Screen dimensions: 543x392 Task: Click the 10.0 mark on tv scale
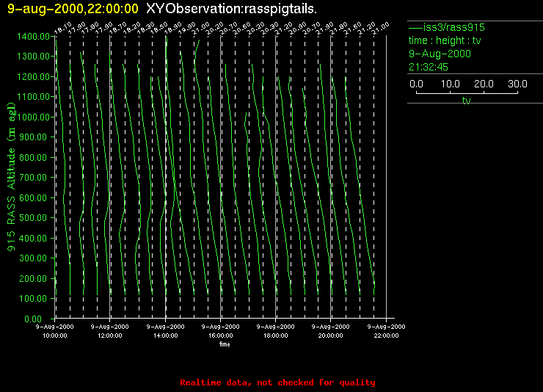coord(450,84)
